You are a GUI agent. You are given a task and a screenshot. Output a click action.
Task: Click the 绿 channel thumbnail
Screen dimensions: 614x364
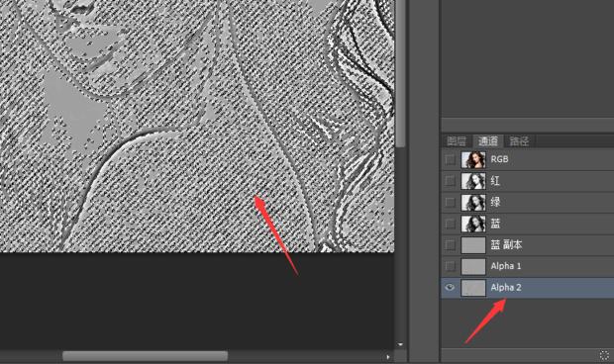[473, 202]
